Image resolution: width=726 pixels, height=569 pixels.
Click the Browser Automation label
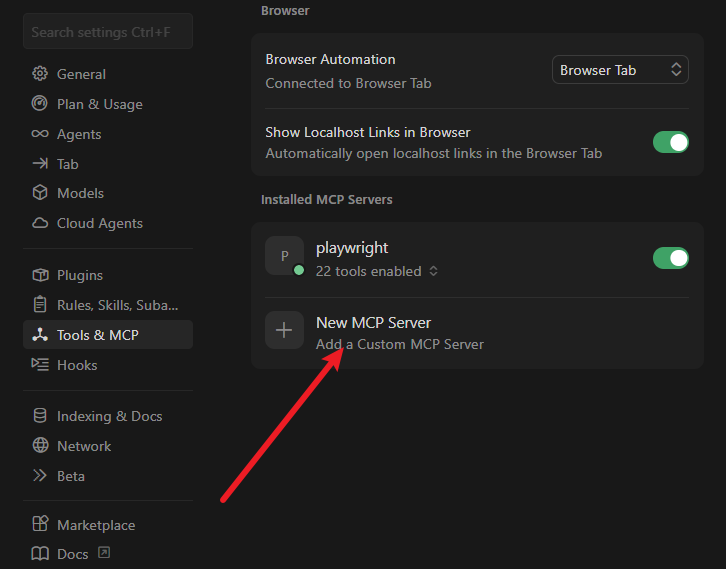(330, 59)
